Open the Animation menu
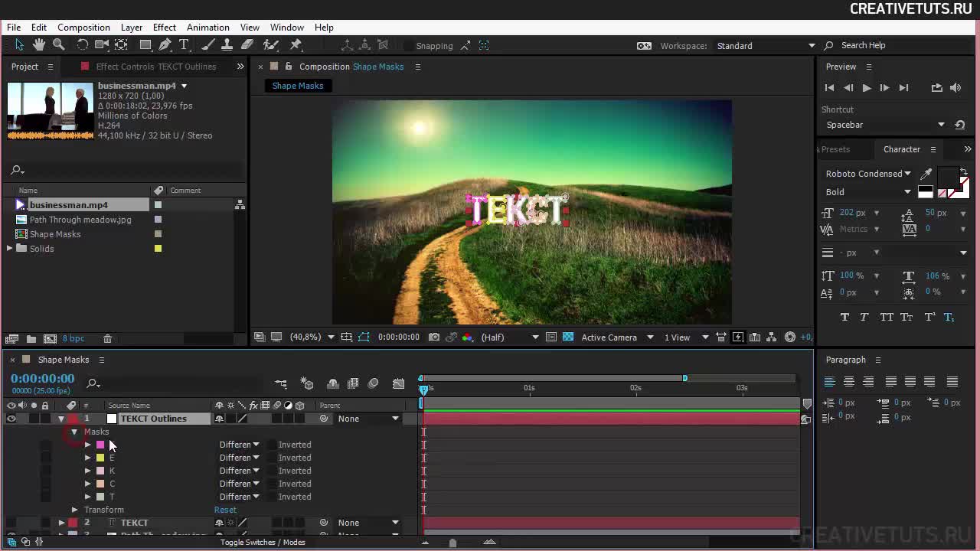 tap(207, 28)
